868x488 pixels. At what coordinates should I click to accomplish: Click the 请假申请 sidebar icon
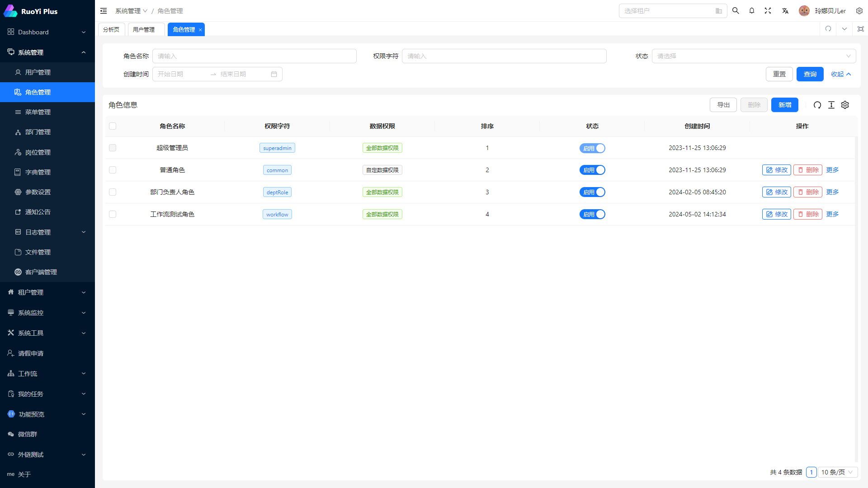11,353
